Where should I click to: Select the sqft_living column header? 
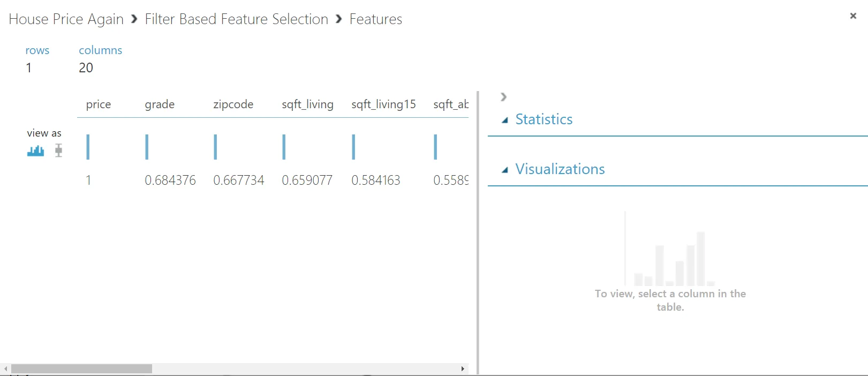pyautogui.click(x=308, y=104)
